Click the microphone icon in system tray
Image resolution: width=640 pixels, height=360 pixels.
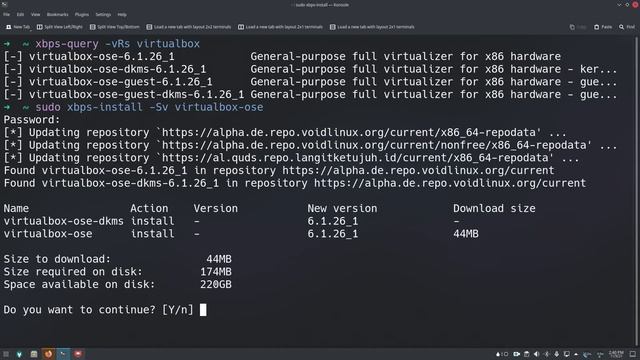pyautogui.click(x=556, y=354)
